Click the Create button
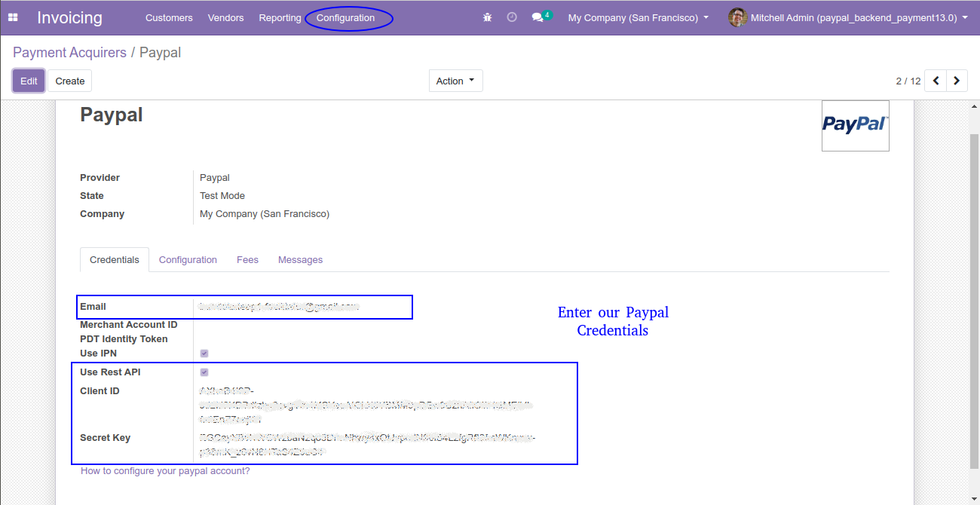This screenshot has height=505, width=980. (x=70, y=81)
